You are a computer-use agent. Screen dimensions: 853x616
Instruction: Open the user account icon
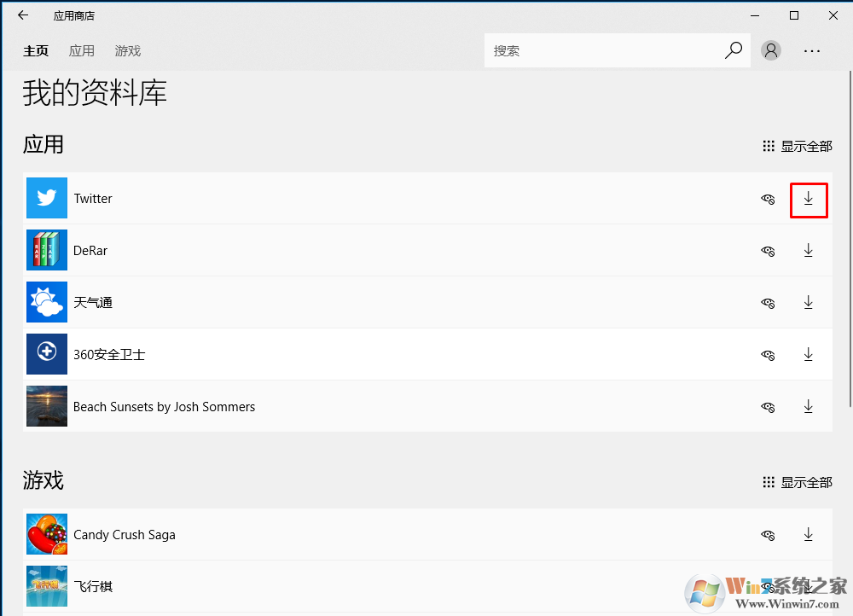771,50
